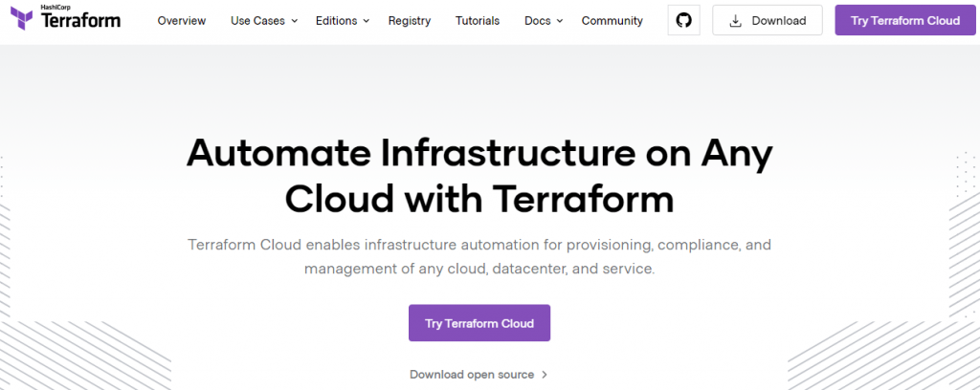
Task: Open the Editions menu
Action: coord(336,21)
